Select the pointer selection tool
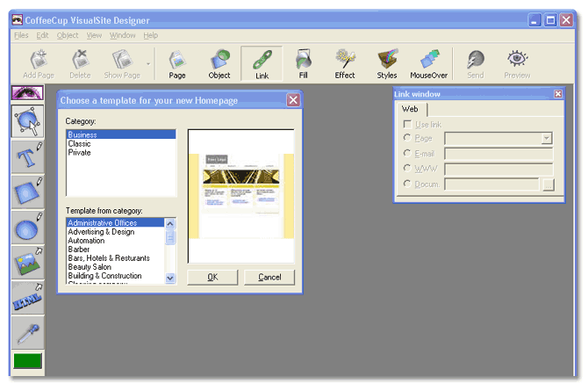This screenshot has width=588, height=391. point(28,121)
